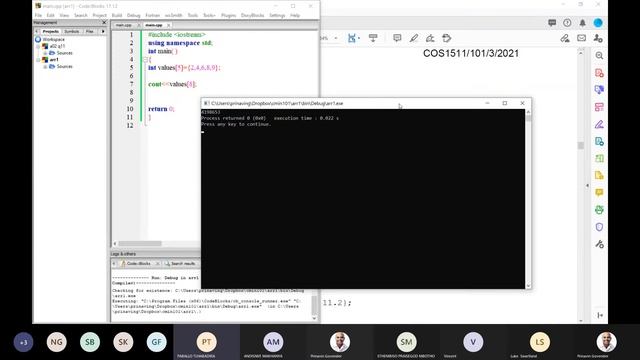The width and height of the screenshot is (640, 360).
Task: Select participant PT tile
Action: (207, 342)
